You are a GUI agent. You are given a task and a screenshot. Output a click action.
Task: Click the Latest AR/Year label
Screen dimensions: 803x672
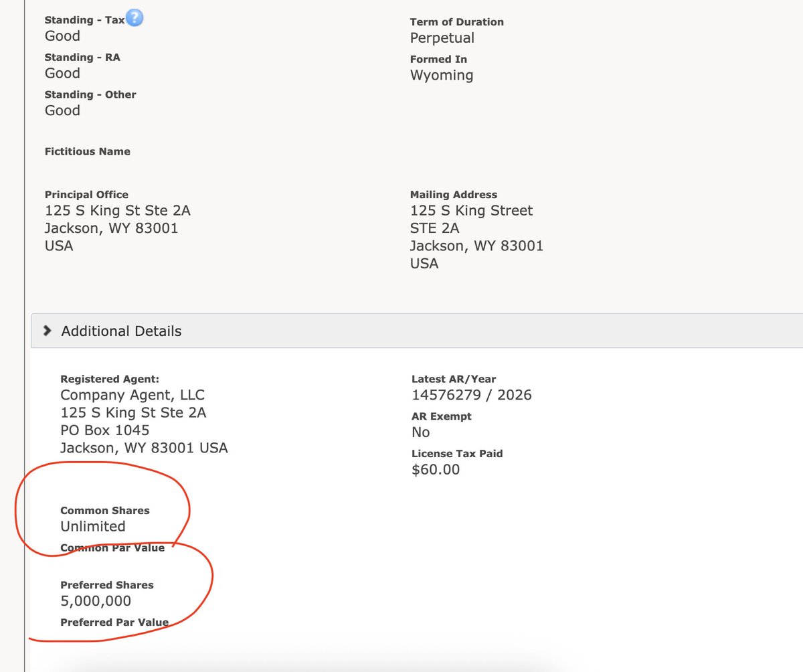pyautogui.click(x=454, y=380)
